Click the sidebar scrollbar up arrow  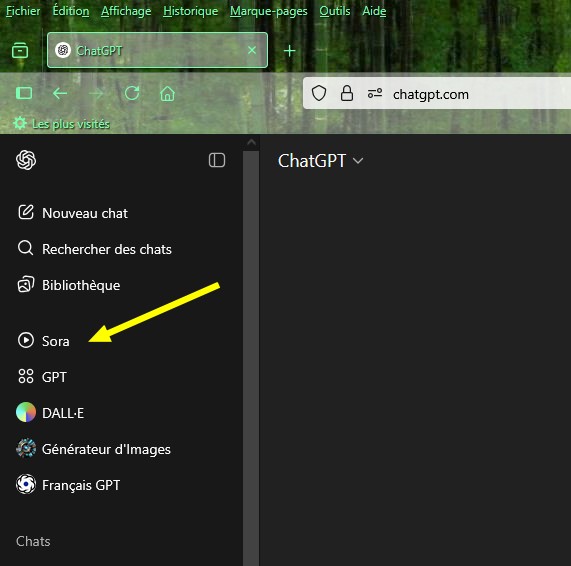coord(251,143)
